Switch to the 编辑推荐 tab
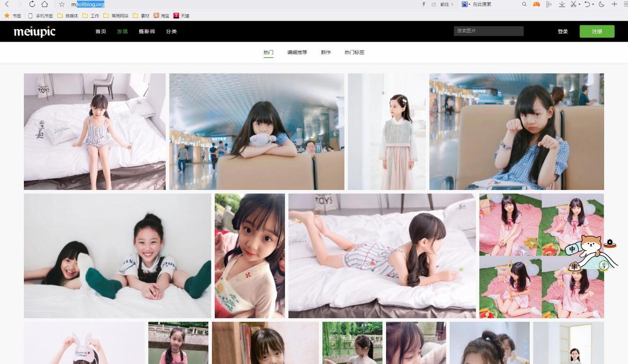The height and width of the screenshot is (364, 628). pyautogui.click(x=297, y=52)
